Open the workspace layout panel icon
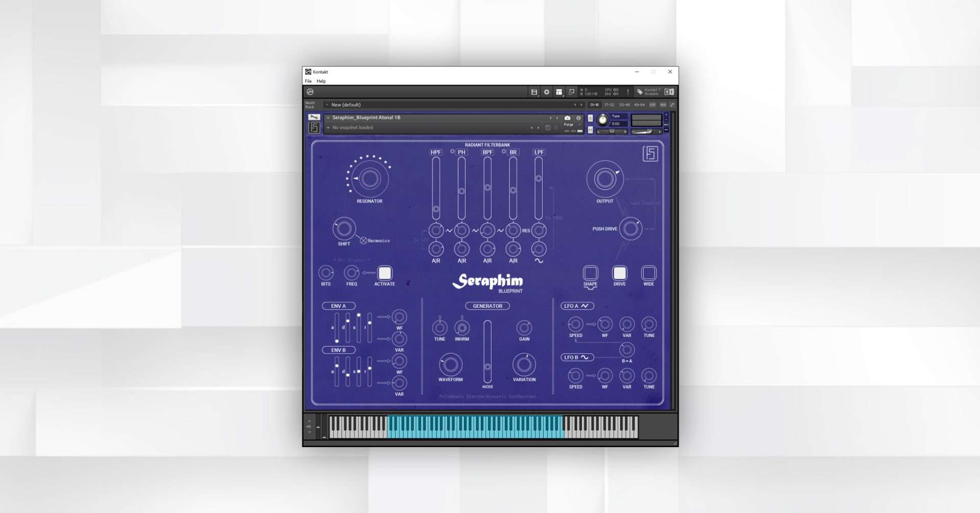Image resolution: width=980 pixels, height=513 pixels. (559, 92)
